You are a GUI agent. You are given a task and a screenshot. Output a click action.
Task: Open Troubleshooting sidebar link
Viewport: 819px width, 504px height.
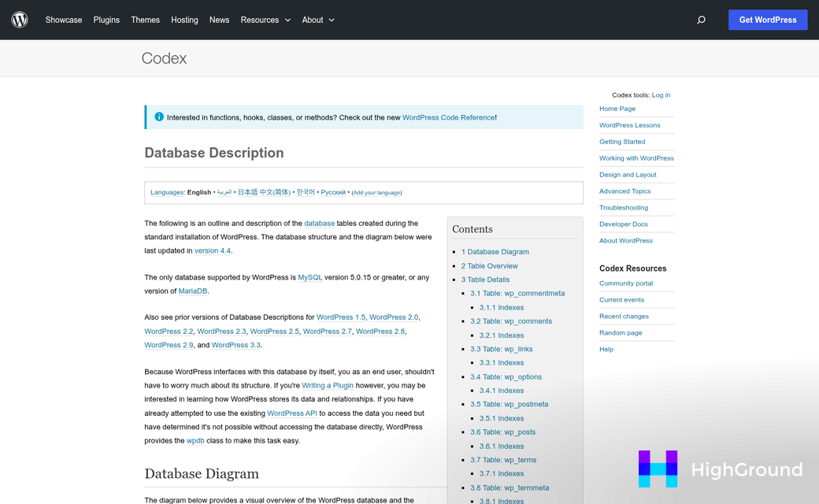coord(624,208)
